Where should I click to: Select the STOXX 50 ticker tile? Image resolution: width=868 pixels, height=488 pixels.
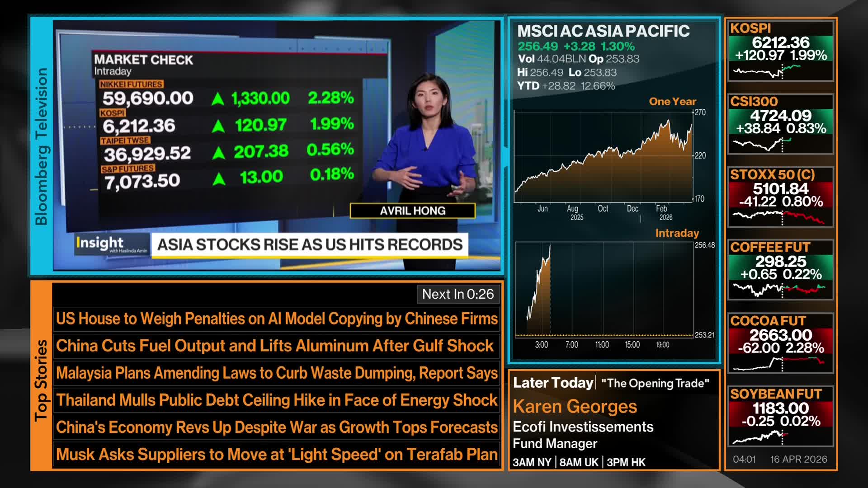pos(780,196)
